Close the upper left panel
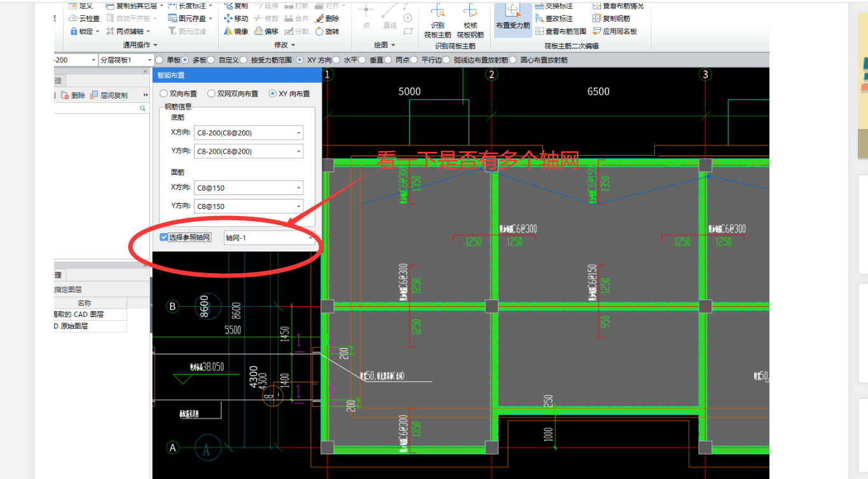Image resolution: width=868 pixels, height=479 pixels. point(145,71)
